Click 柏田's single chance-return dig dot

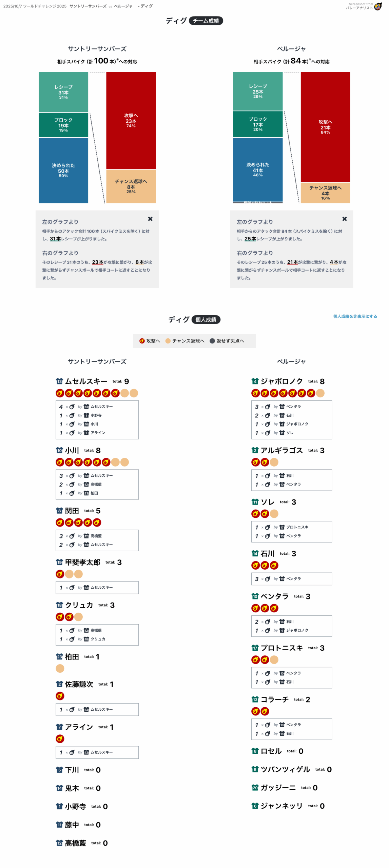coord(60,668)
